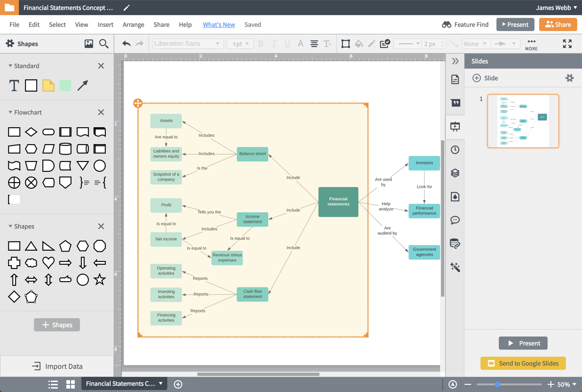The height and width of the screenshot is (392, 582).
Task: Click the insert image icon in Shapes panel
Action: [89, 44]
